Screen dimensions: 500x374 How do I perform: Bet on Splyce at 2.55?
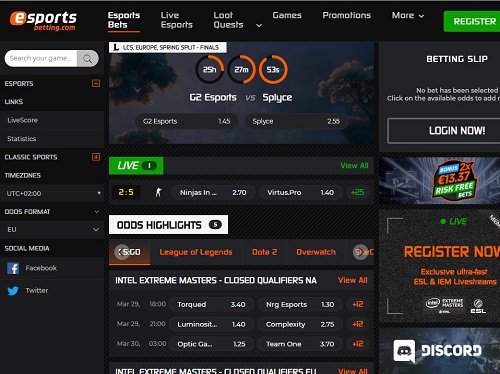coord(296,121)
